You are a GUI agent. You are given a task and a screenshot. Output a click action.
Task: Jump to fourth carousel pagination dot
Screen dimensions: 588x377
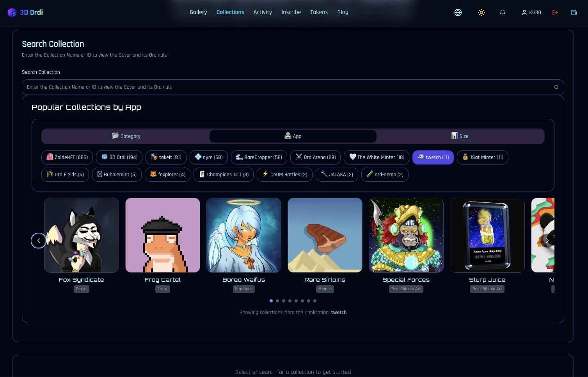tap(290, 301)
